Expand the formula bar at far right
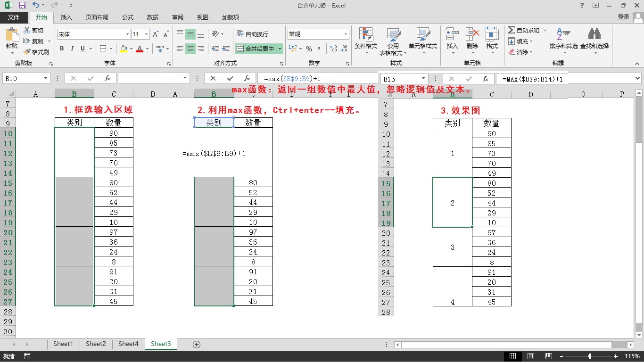 638,79
